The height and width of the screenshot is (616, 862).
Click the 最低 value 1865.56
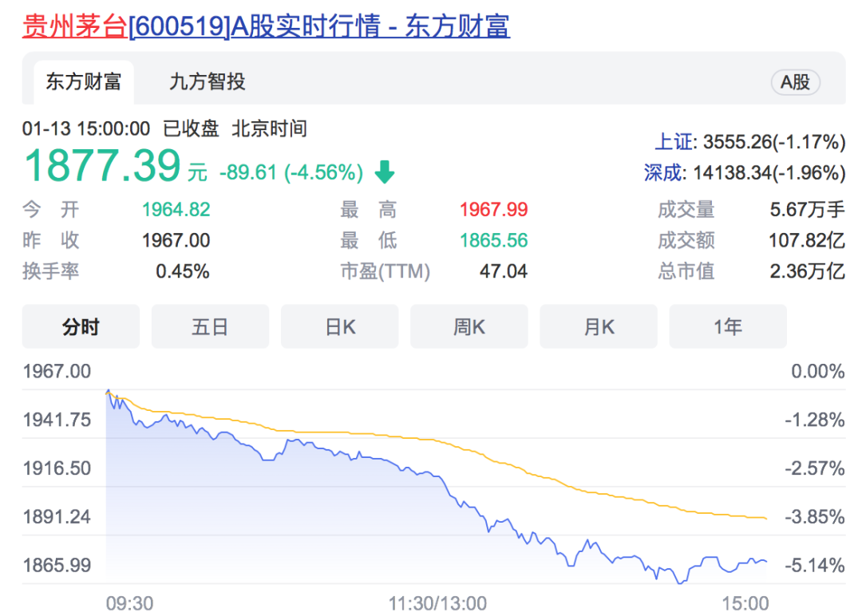(x=494, y=240)
